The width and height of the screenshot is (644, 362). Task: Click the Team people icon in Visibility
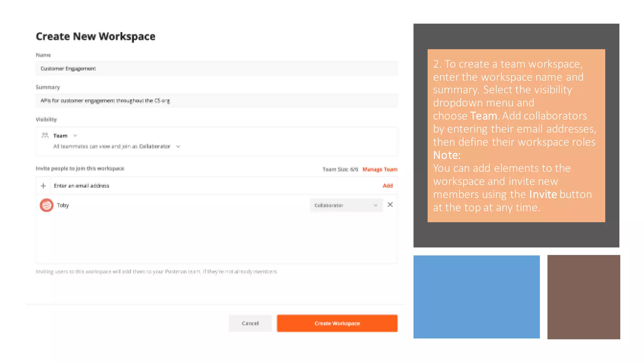[45, 135]
